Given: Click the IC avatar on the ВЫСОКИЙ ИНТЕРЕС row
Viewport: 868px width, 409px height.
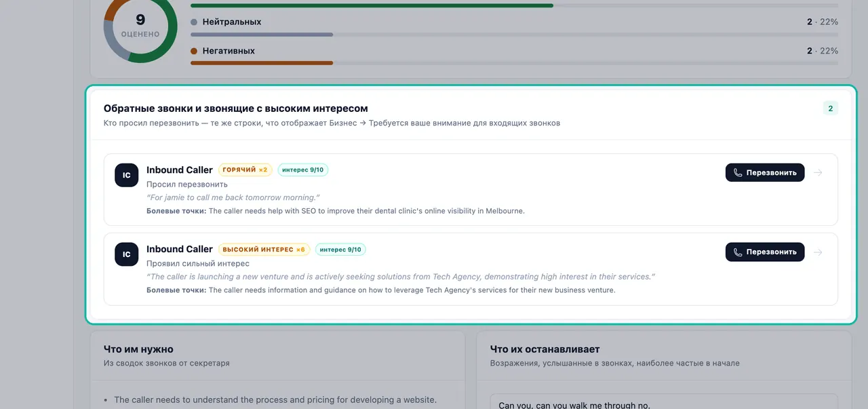Looking at the screenshot, I should tap(127, 254).
